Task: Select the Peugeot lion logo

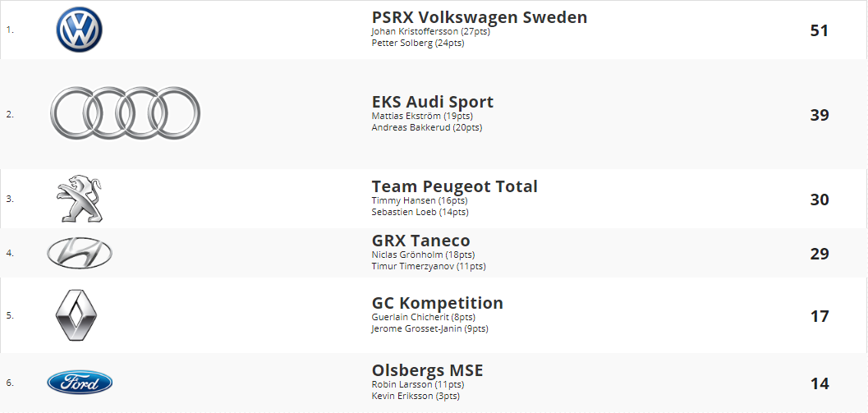Action: tap(79, 199)
